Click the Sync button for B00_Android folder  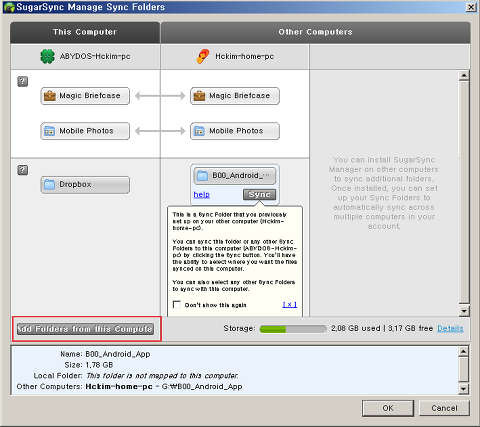[259, 194]
